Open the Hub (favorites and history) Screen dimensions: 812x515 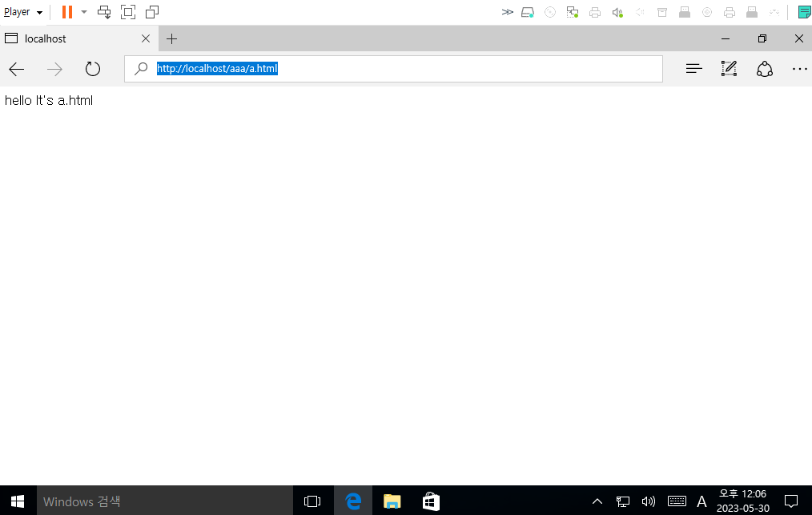click(x=694, y=68)
